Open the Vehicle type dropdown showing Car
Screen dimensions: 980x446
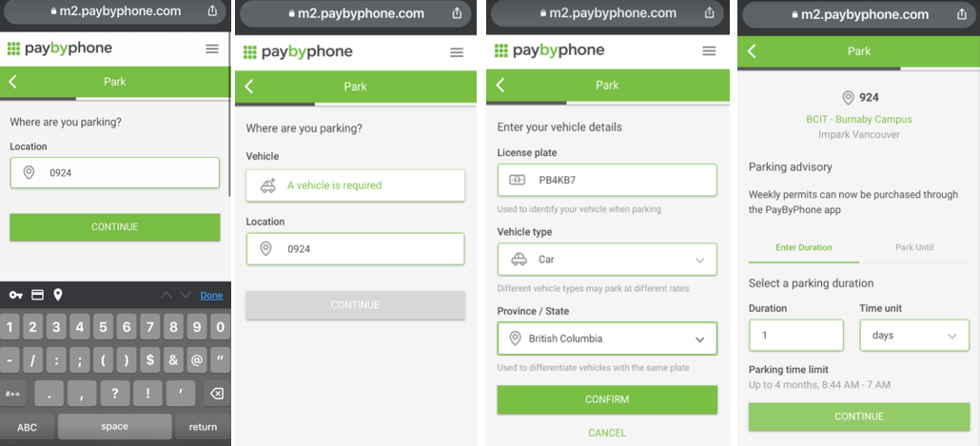(607, 260)
